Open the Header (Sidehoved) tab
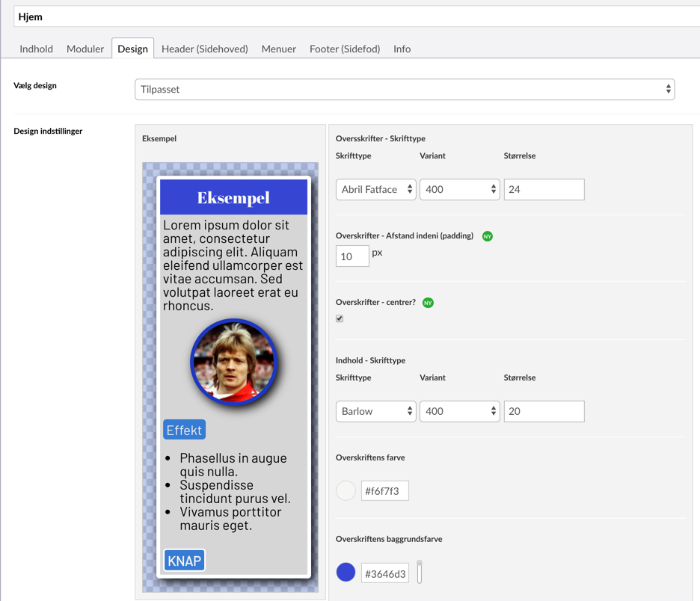The height and width of the screenshot is (601, 700). (x=204, y=49)
